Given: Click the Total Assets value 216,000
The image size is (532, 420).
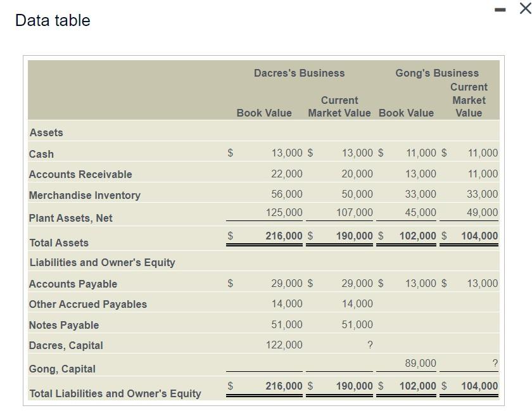Looking at the screenshot, I should tap(282, 235).
